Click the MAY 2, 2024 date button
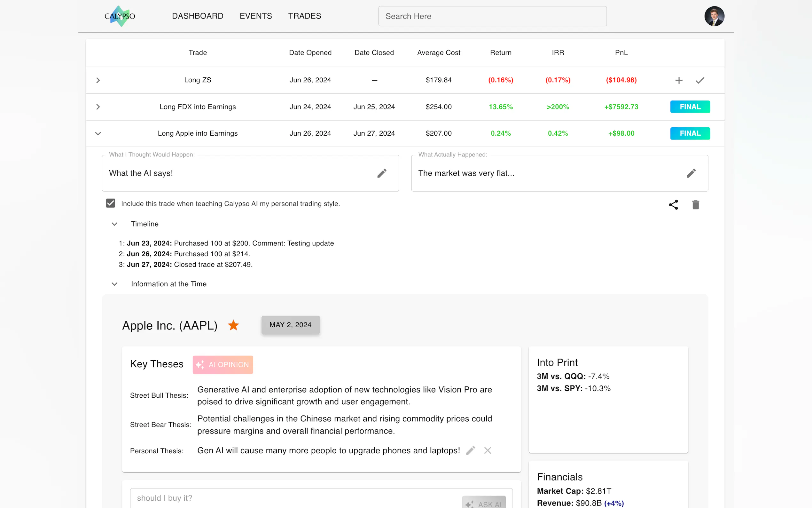Image resolution: width=812 pixels, height=508 pixels. [290, 325]
